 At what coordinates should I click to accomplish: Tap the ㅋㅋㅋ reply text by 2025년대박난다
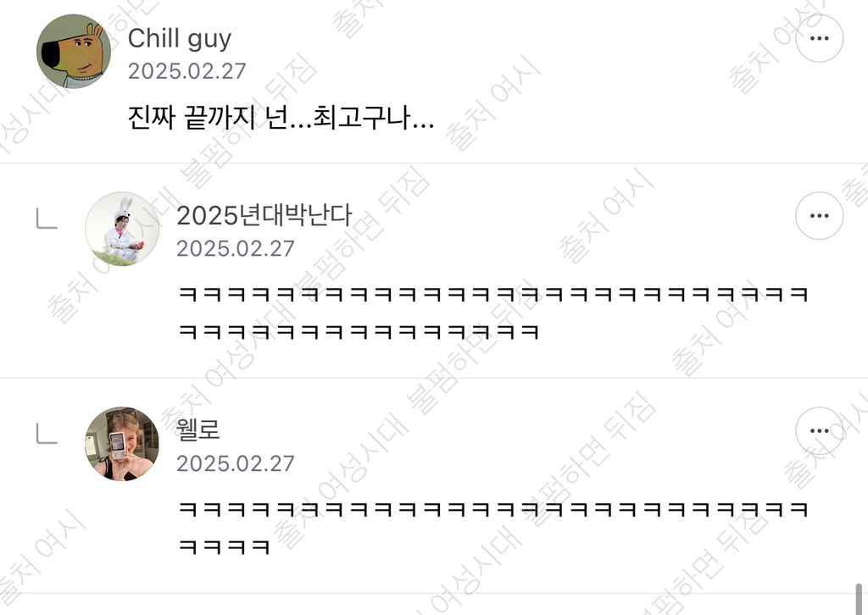pos(493,313)
